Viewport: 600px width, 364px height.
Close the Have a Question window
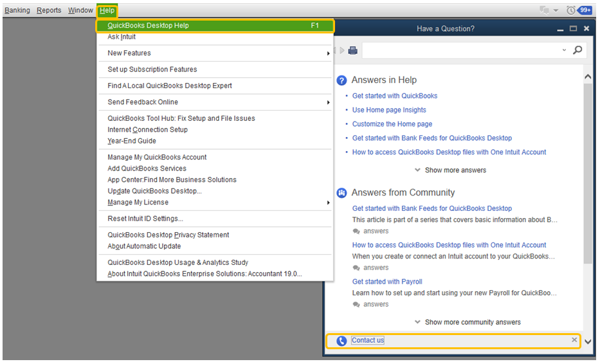(x=586, y=29)
